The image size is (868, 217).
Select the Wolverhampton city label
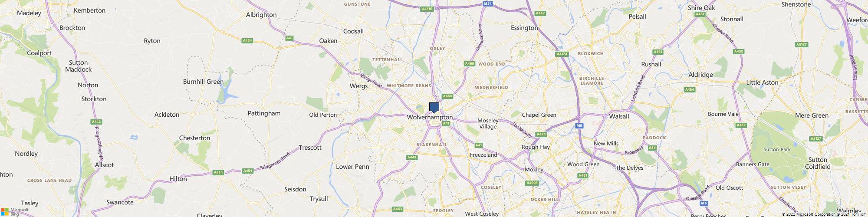click(430, 118)
